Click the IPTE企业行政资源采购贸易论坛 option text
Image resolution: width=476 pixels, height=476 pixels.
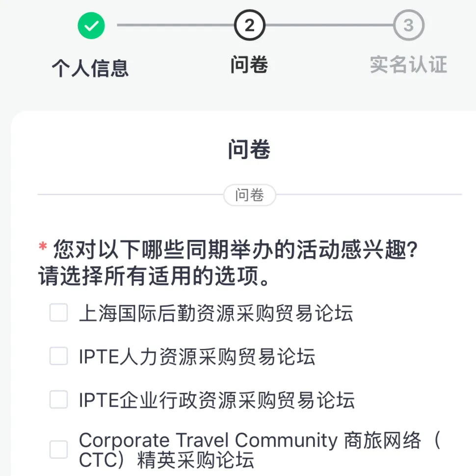[x=217, y=400]
